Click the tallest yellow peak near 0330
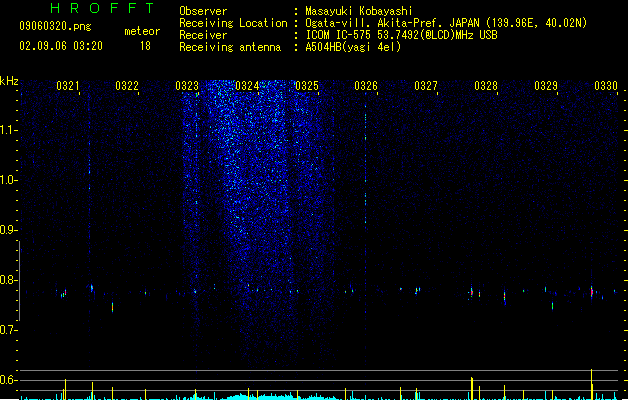Image resolution: width=629 pixels, height=400 pixels. click(592, 384)
